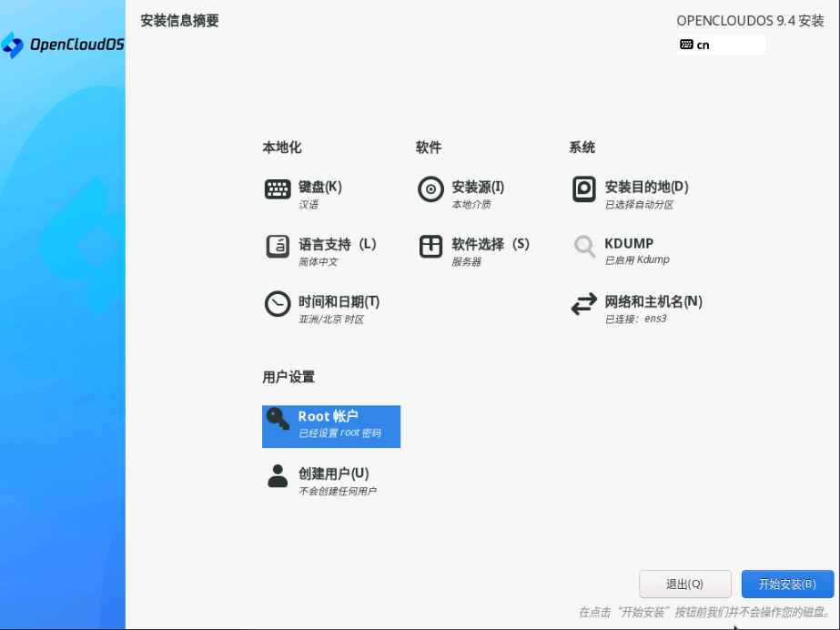Click the 不会创建任何用户 status text

point(338,492)
